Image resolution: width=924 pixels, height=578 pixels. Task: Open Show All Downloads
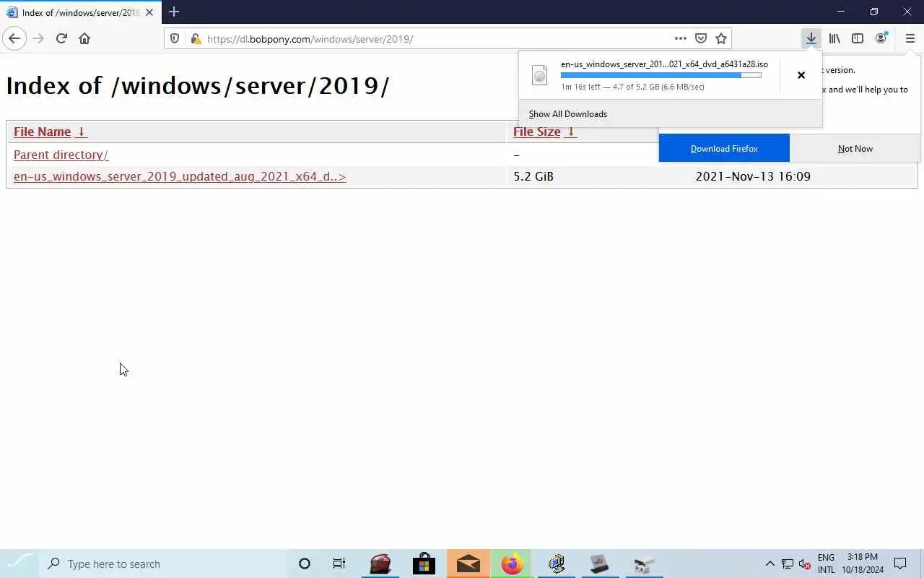click(567, 114)
